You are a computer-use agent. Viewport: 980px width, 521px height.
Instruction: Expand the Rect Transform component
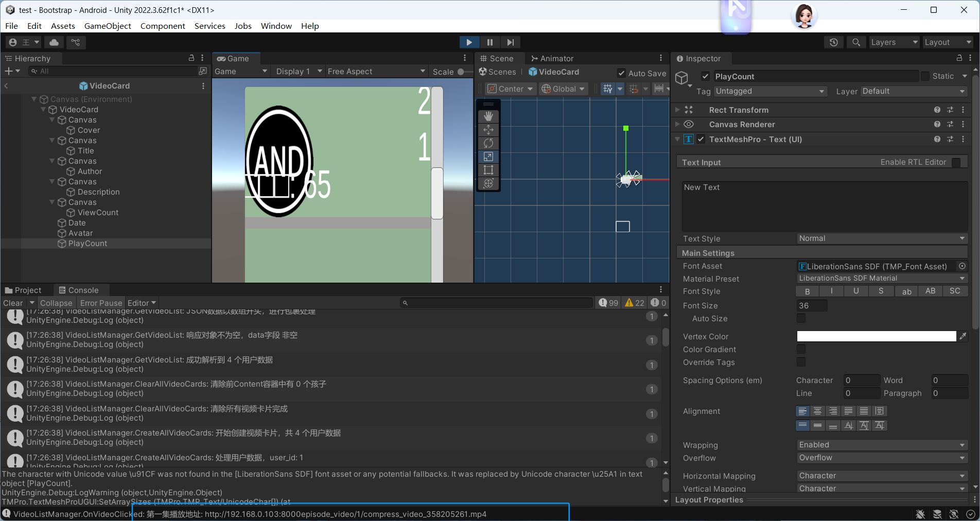pyautogui.click(x=677, y=110)
